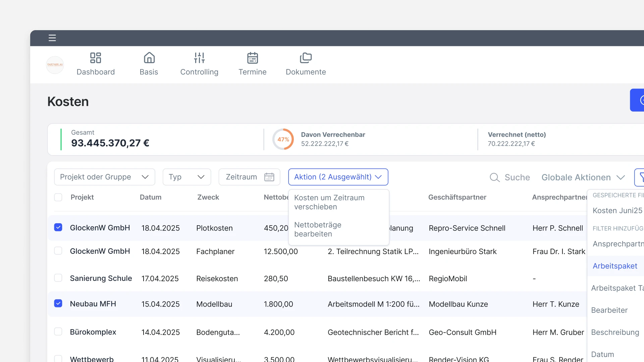Click the Zeitraum calendar icon
The height and width of the screenshot is (362, 644).
click(x=269, y=177)
